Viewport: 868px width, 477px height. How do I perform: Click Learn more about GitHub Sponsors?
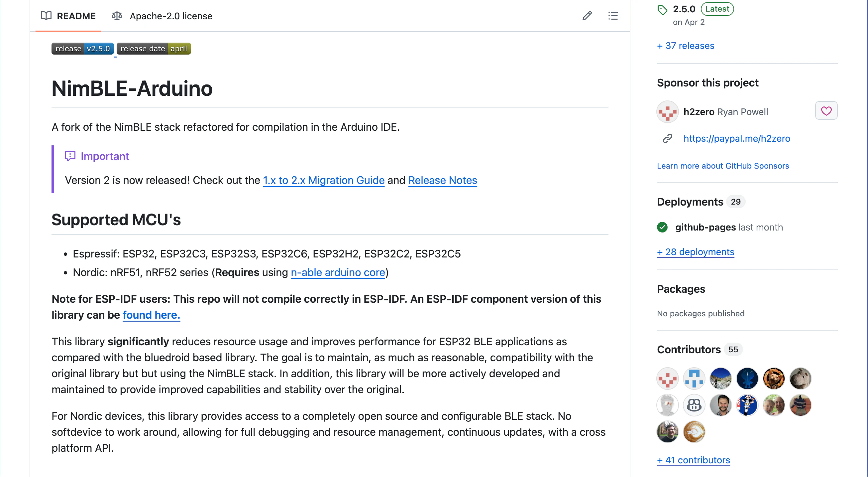click(723, 166)
